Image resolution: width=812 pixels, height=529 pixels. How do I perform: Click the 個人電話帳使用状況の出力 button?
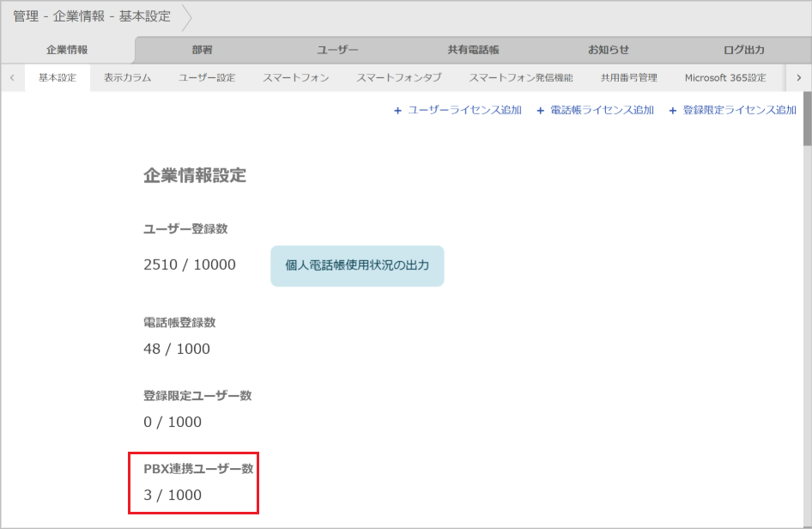pyautogui.click(x=357, y=266)
